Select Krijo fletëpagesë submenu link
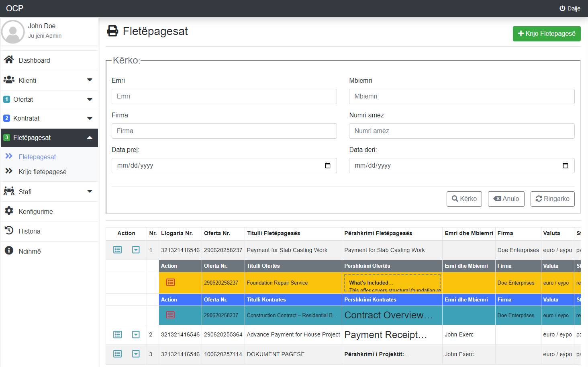 click(x=43, y=172)
